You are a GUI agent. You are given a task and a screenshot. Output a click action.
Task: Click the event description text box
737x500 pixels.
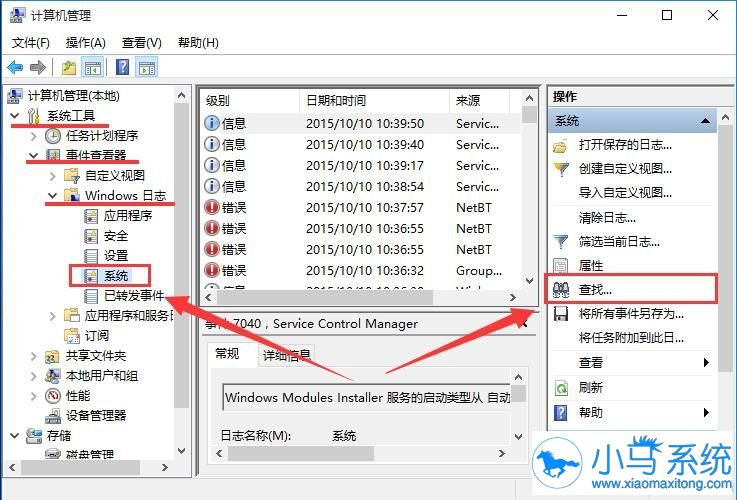368,397
